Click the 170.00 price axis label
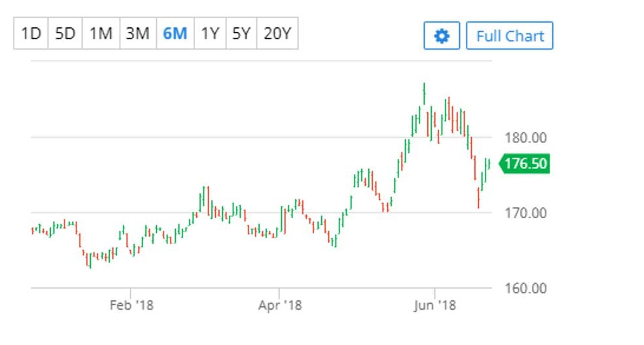The height and width of the screenshot is (345, 644). point(525,213)
